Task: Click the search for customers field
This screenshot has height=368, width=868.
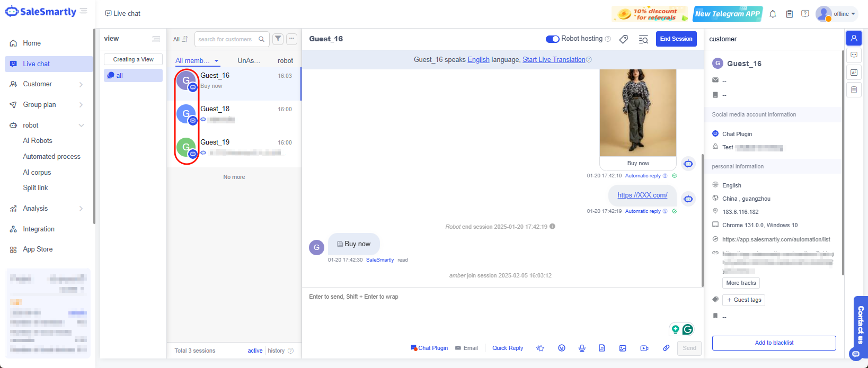Action: tap(227, 39)
